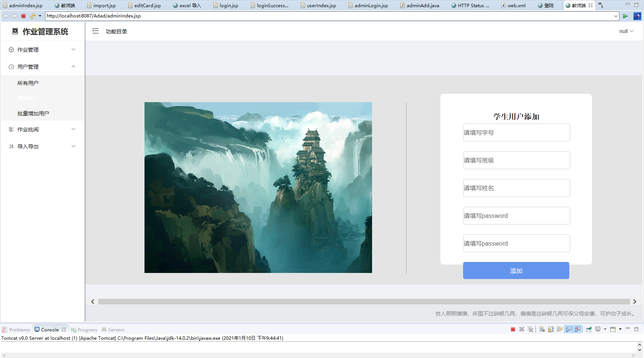Switch to the login.jsp editor tab
This screenshot has height=358, width=644.
click(226, 5)
